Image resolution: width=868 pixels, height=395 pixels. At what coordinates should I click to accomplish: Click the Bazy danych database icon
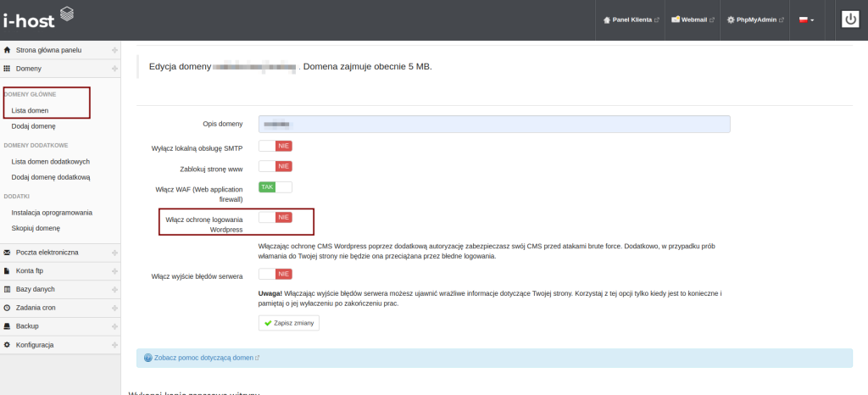(x=8, y=289)
